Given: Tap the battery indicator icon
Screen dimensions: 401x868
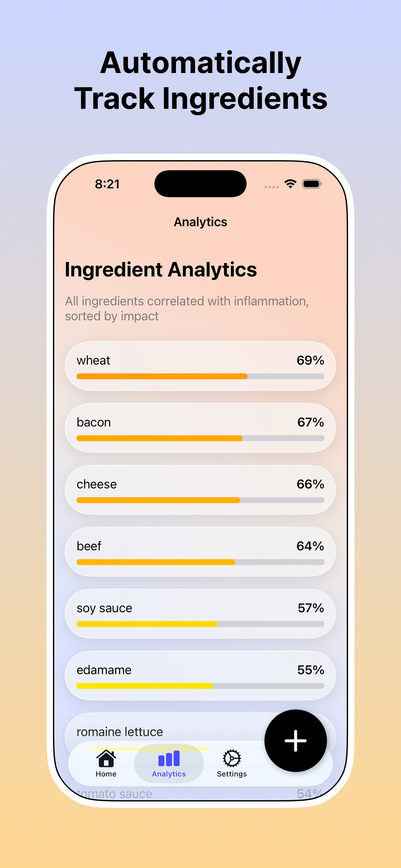Looking at the screenshot, I should click(x=312, y=185).
